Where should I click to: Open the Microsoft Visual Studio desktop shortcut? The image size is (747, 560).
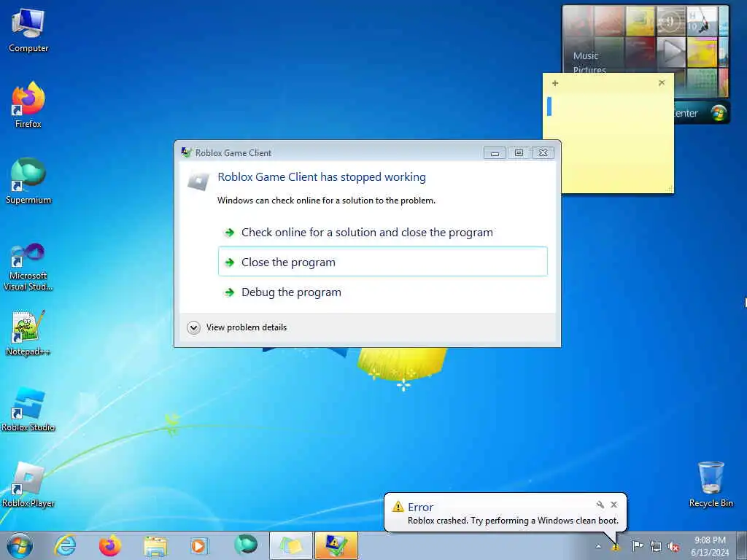pyautogui.click(x=28, y=267)
